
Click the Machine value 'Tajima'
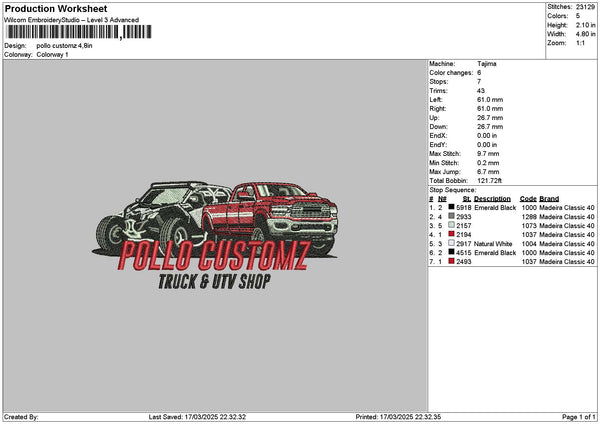coord(487,64)
